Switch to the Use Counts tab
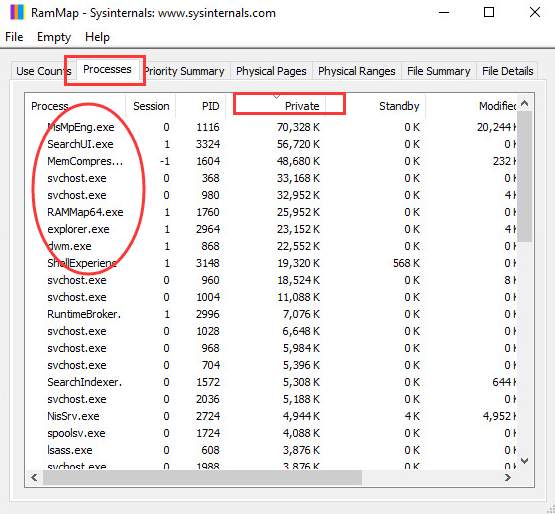The height and width of the screenshot is (514, 555). point(43,71)
